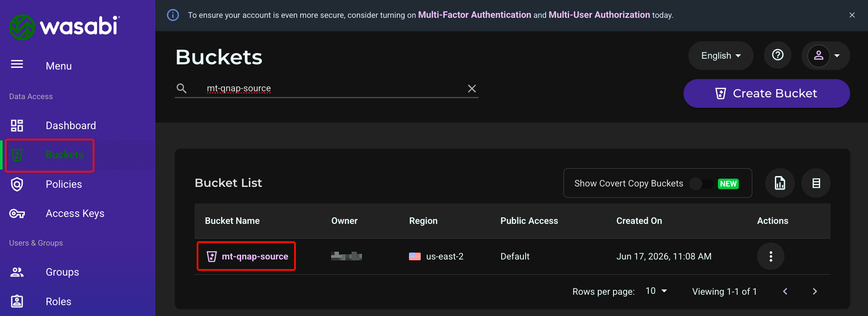
Task: Click the Viewing 1-1 of 1 text
Action: (724, 292)
